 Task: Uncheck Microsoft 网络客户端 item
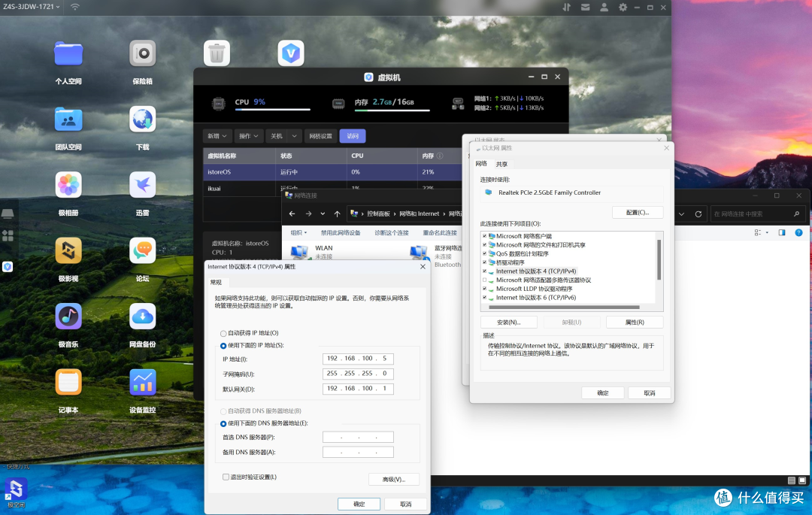click(x=485, y=236)
